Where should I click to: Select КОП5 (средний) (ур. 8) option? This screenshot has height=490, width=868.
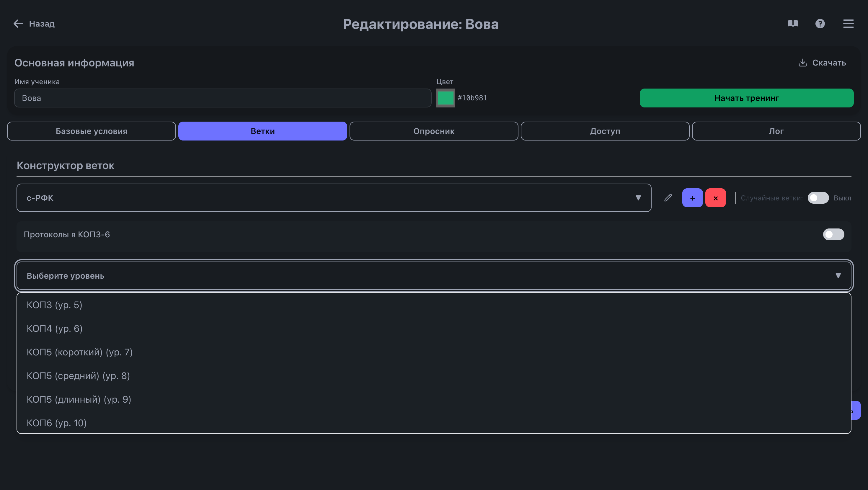tap(78, 375)
